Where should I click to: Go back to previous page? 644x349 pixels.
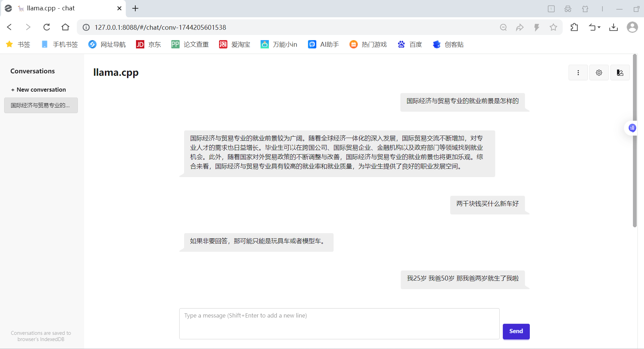[x=9, y=27]
